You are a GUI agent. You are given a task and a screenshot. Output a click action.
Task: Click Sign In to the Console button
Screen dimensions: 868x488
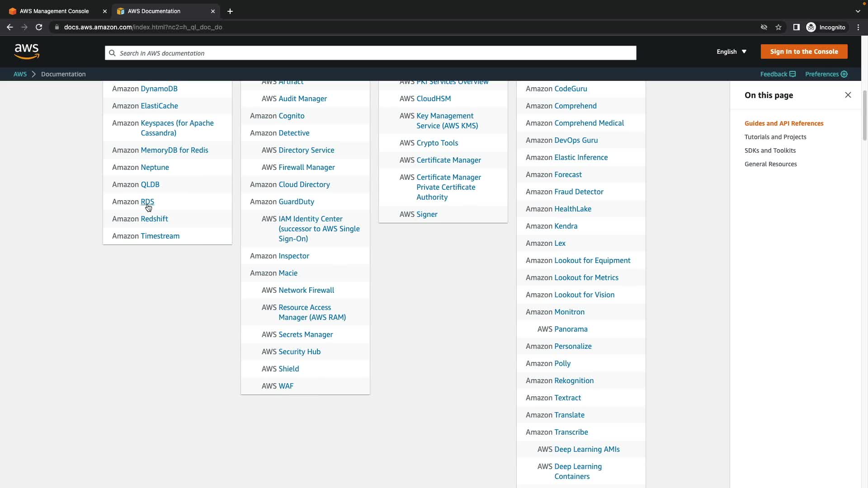click(x=804, y=52)
